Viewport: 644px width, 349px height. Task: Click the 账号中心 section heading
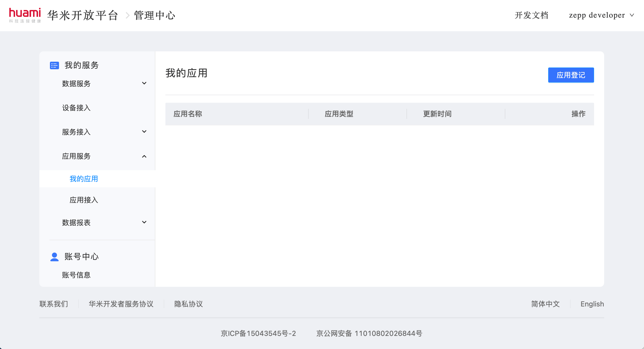click(82, 257)
